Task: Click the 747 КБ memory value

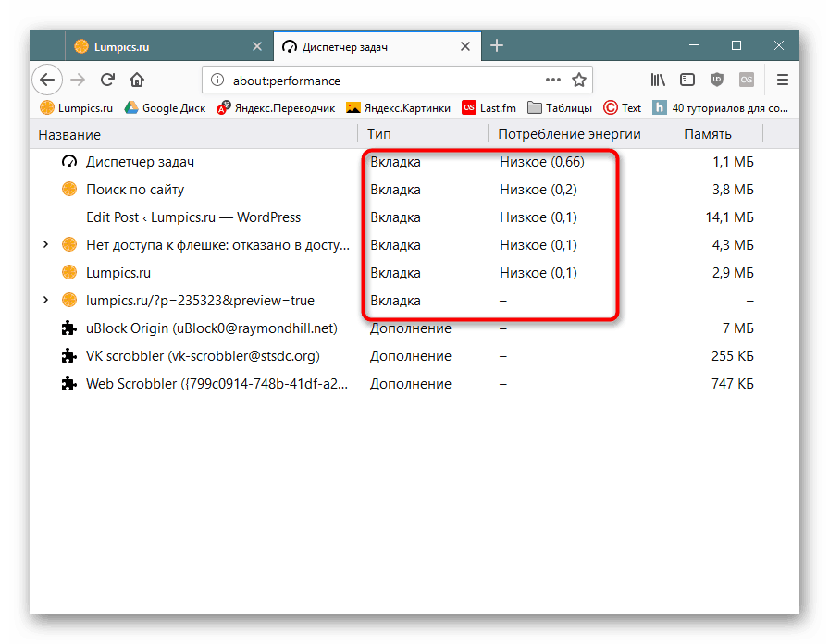Action: coord(732,384)
